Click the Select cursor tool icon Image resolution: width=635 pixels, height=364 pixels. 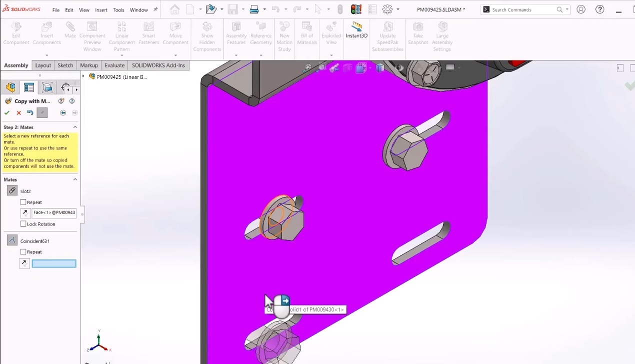pyautogui.click(x=318, y=9)
